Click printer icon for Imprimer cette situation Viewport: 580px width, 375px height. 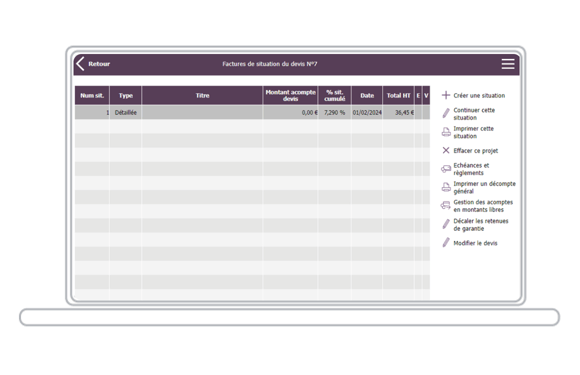click(x=446, y=132)
